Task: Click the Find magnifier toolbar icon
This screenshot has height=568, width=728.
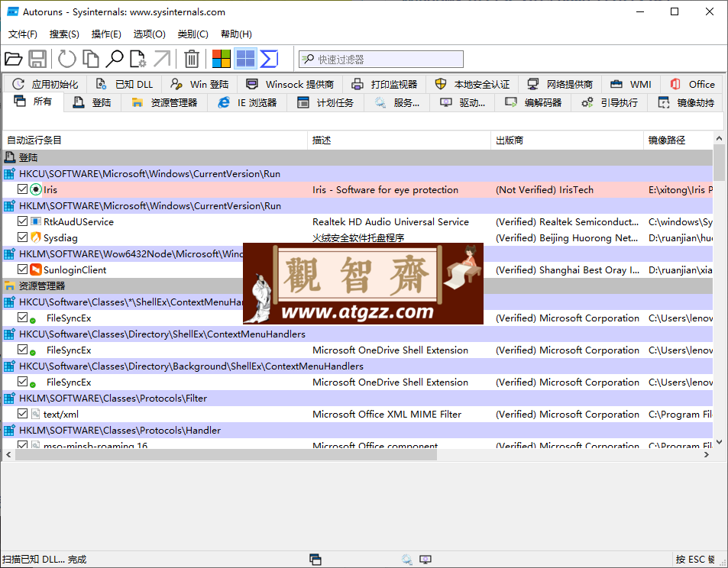Action: click(115, 59)
